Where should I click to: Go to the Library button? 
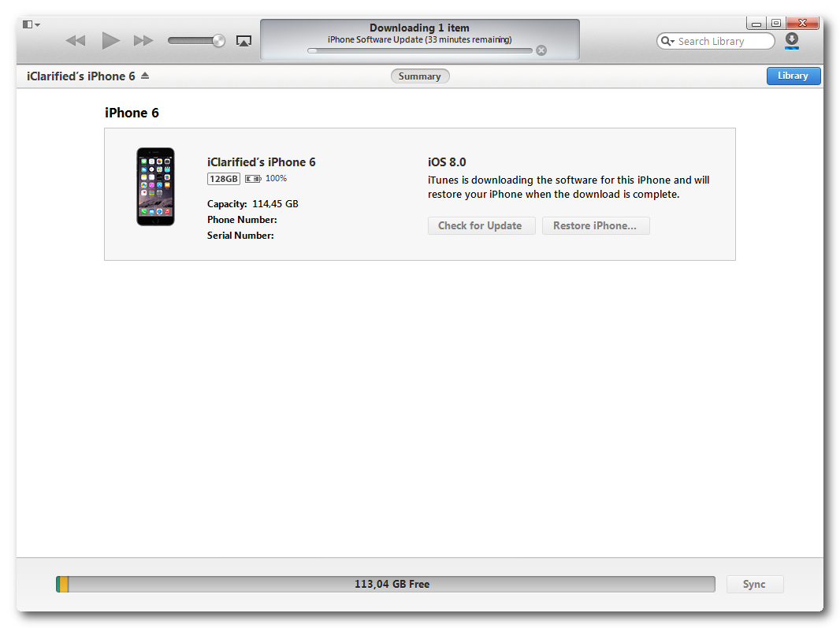click(x=794, y=76)
